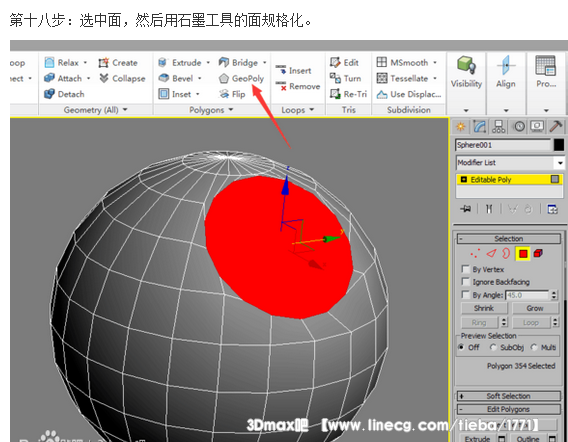568x442 pixels.
Task: Expand the Geometry (All) panel menu
Action: (x=125, y=109)
